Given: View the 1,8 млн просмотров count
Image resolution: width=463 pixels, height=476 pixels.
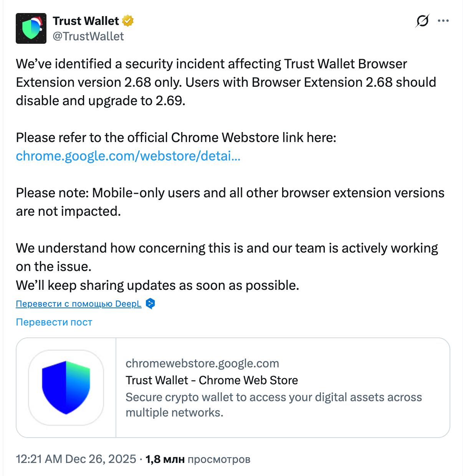Looking at the screenshot, I should pos(198,459).
